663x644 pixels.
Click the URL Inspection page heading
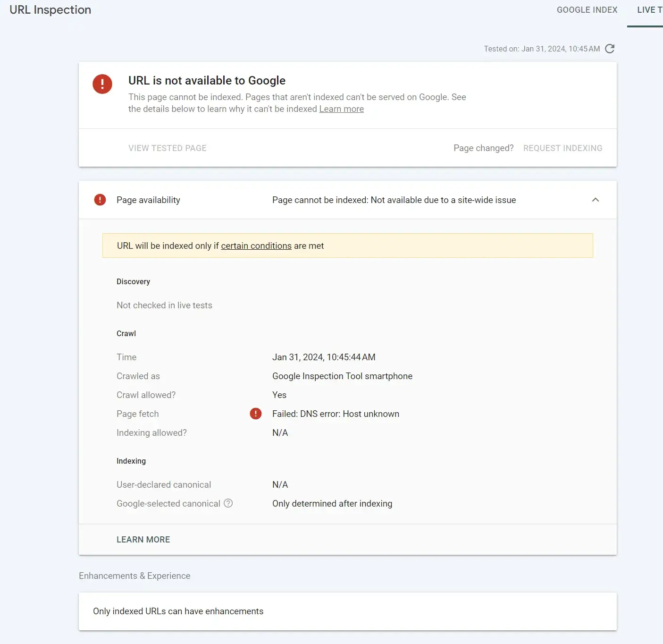point(50,10)
